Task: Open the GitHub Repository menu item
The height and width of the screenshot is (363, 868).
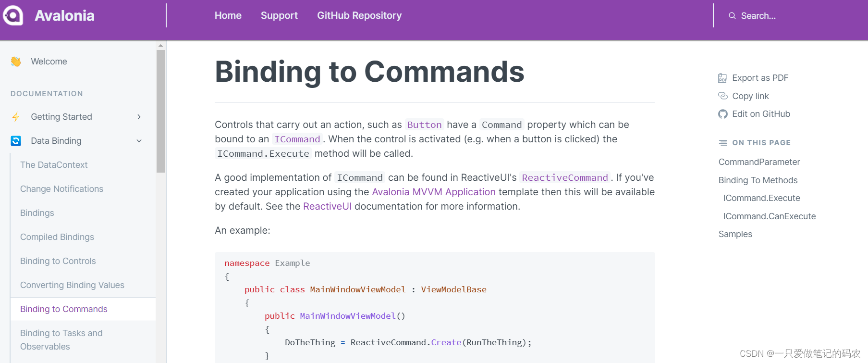Action: 359,15
